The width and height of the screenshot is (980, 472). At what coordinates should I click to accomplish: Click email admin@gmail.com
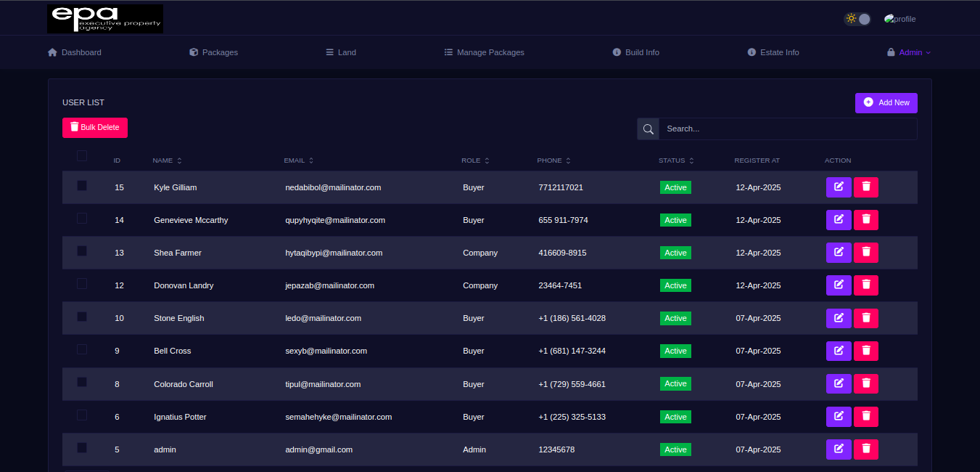click(318, 449)
